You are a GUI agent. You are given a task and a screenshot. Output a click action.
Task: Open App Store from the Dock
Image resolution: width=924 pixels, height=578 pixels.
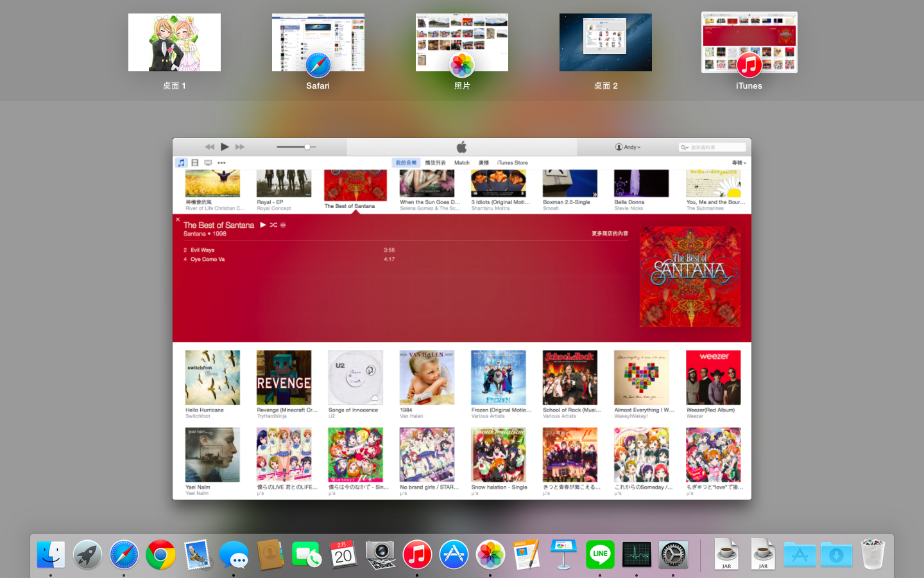[x=454, y=555]
